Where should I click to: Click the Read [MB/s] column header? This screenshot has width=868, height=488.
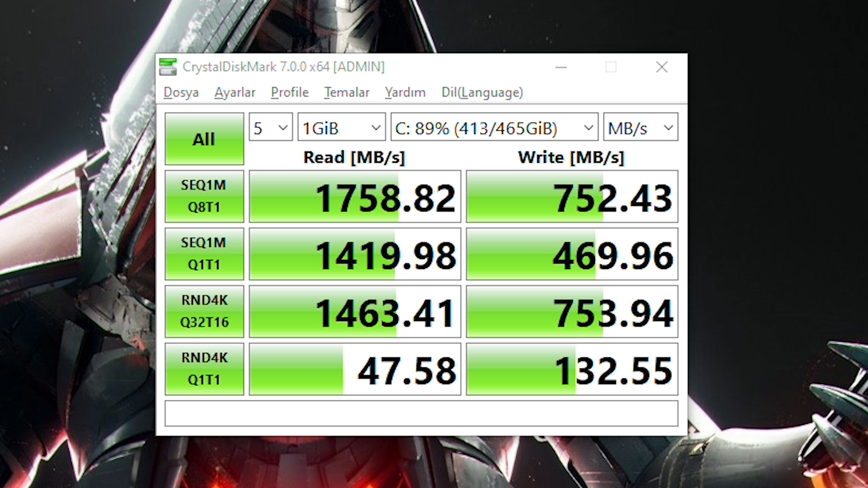coord(354,157)
